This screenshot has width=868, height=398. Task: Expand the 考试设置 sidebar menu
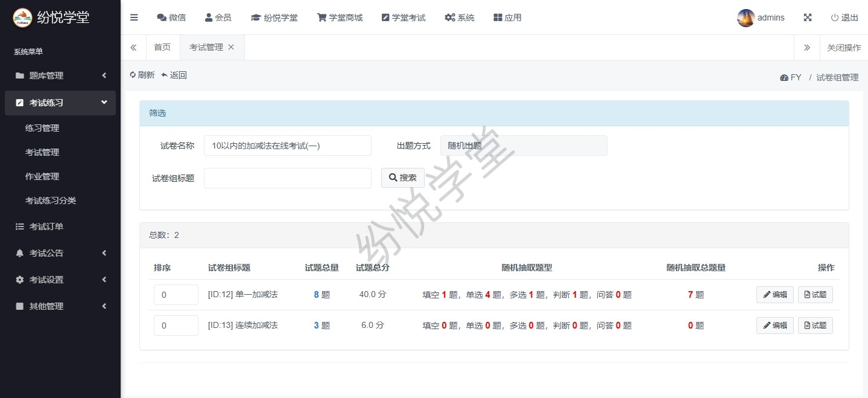(x=60, y=280)
